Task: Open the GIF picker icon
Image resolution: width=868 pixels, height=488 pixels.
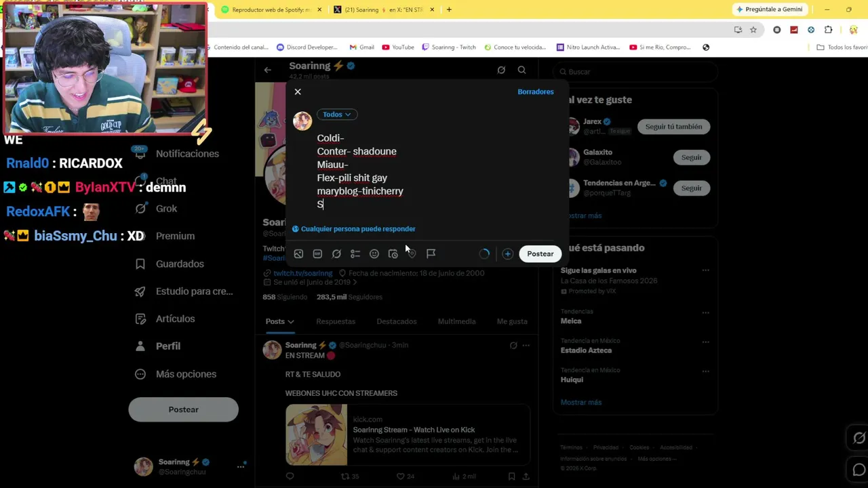Action: coord(317,253)
